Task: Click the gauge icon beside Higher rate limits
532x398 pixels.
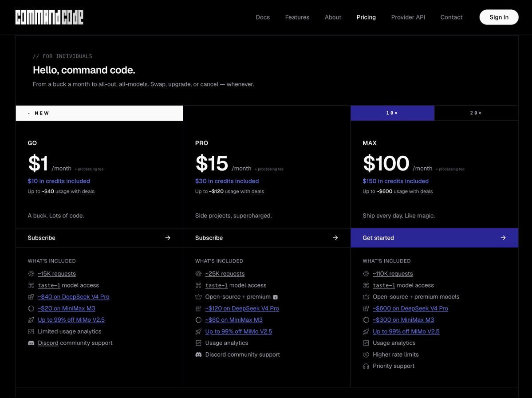Action: 366,355
